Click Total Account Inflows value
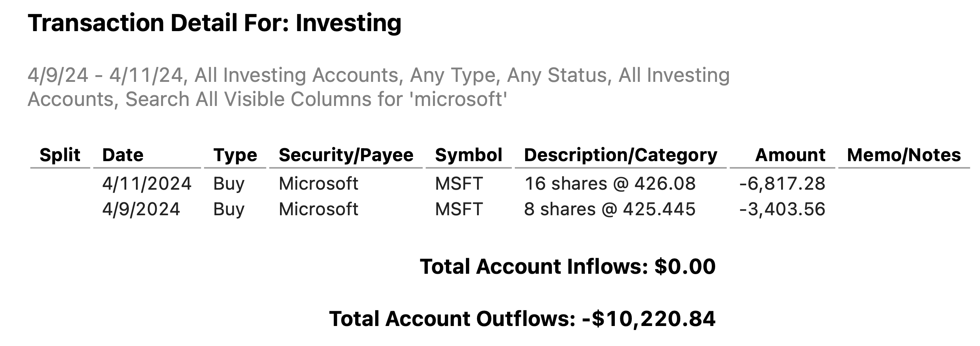 pos(685,266)
